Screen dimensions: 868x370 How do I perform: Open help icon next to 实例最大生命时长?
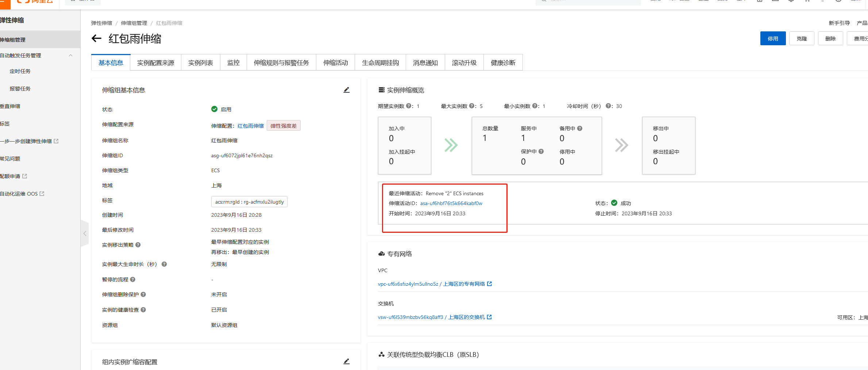point(164,264)
